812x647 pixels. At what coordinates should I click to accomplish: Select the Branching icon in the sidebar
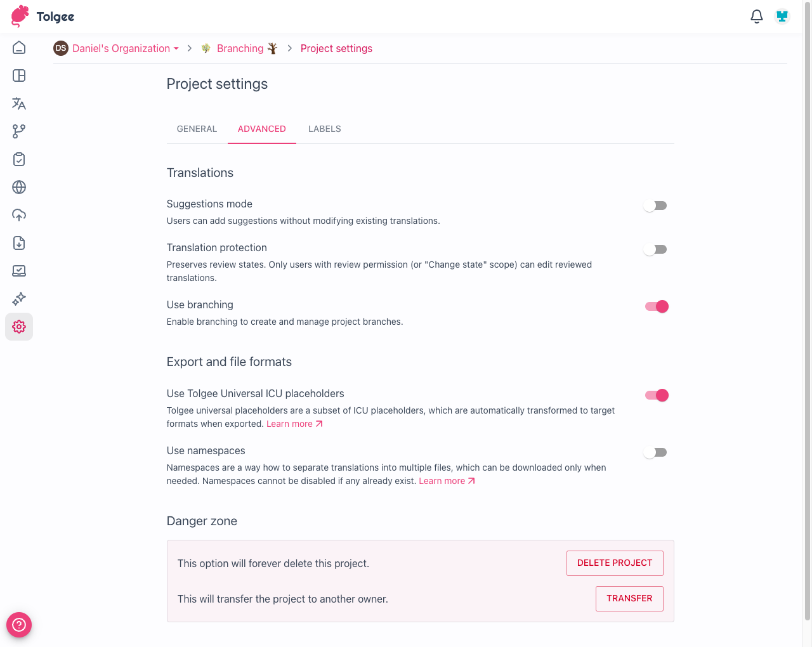click(19, 131)
